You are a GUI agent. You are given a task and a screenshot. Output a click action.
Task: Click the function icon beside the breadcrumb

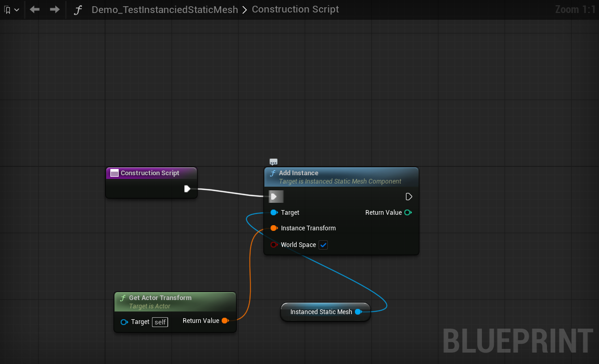coord(78,10)
